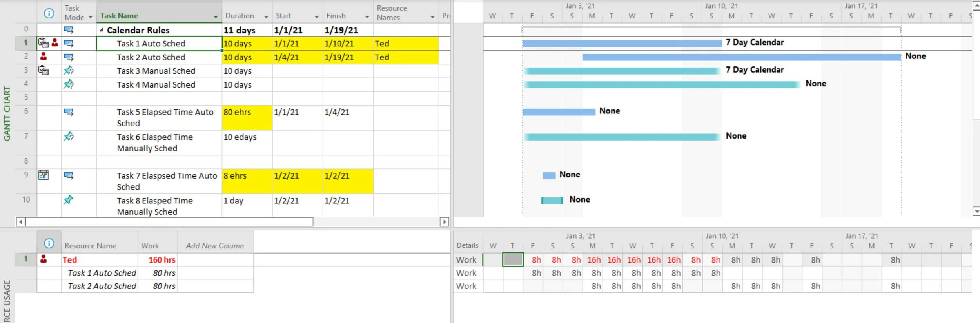Click the Gantt chart vertical scroll down arrow

pyautogui.click(x=976, y=212)
